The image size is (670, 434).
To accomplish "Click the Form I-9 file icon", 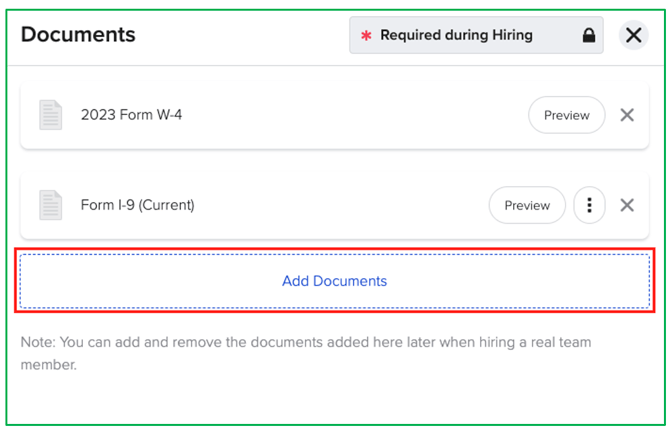I will click(x=50, y=205).
